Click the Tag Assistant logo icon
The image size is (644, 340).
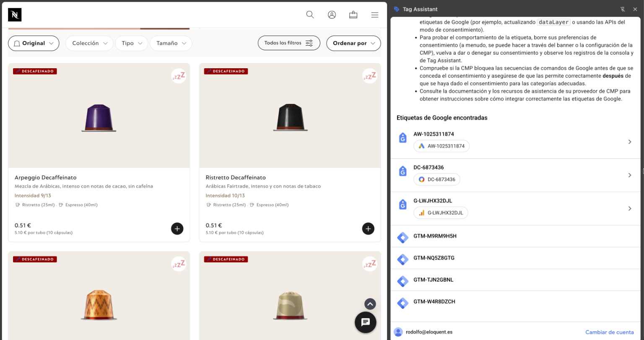[397, 9]
